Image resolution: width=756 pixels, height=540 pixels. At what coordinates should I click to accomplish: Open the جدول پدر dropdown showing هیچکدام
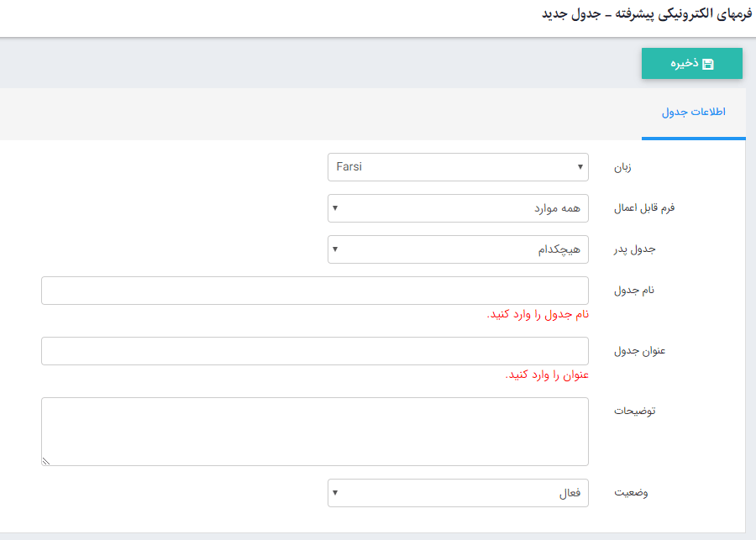click(x=458, y=249)
